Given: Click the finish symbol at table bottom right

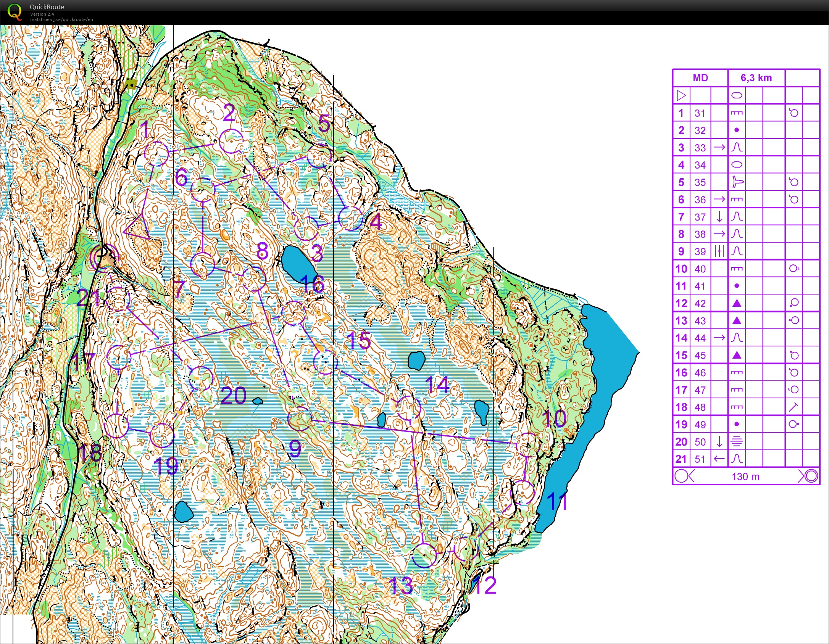Looking at the screenshot, I should tap(808, 476).
